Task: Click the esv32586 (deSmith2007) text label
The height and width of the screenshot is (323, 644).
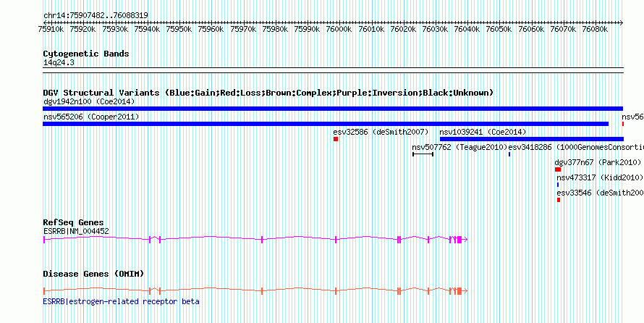Action: click(x=381, y=132)
